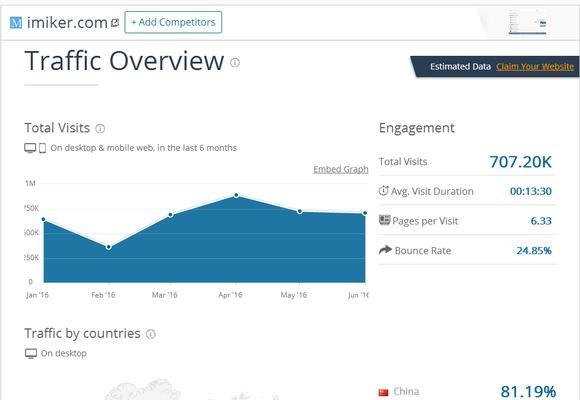Viewport: 580px width, 400px height.
Task: Select the Jun '16 data point on graph
Action: [x=365, y=213]
